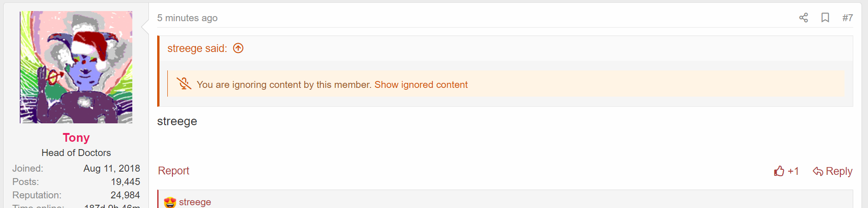Click the muted ignore icon in quote

click(183, 84)
